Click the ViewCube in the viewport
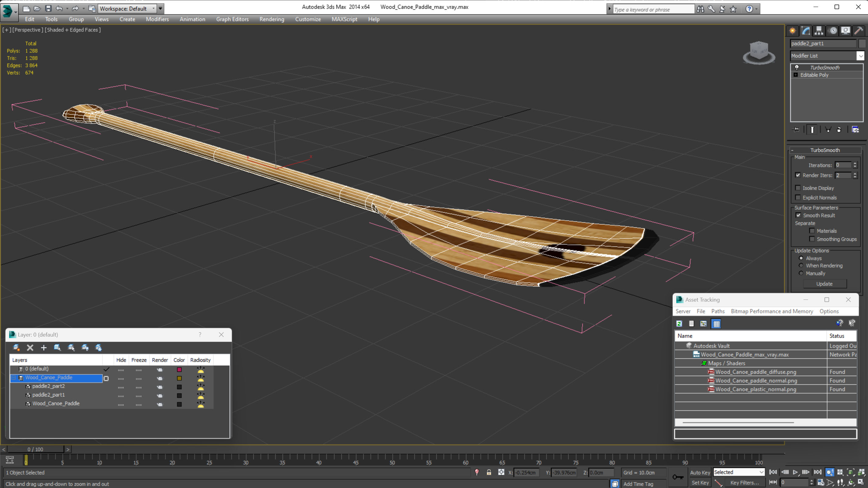 (x=759, y=53)
